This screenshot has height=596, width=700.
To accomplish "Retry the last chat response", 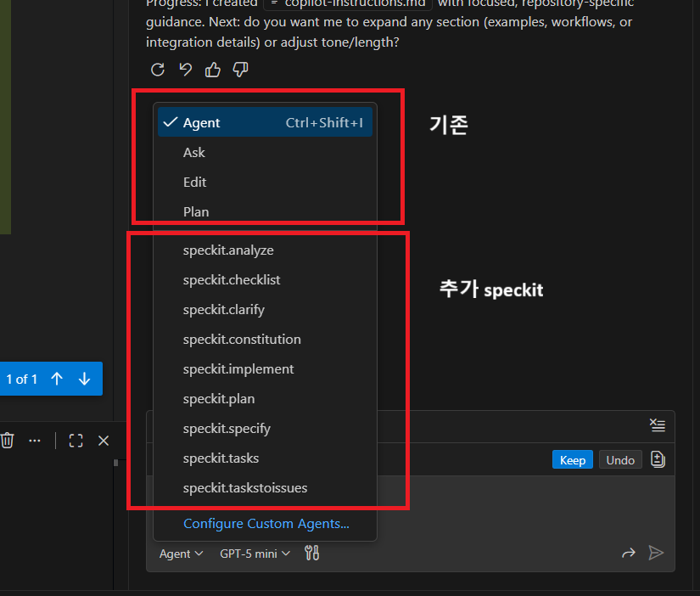I will click(x=158, y=70).
